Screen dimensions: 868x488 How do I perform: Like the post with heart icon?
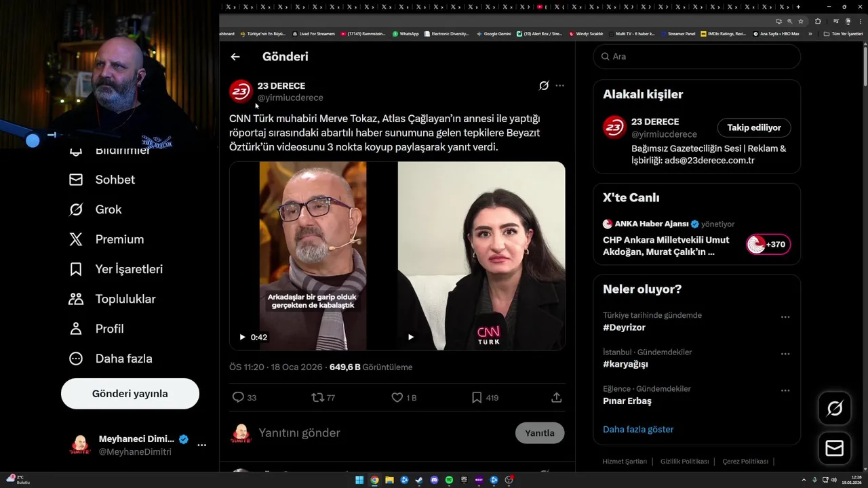(x=397, y=398)
